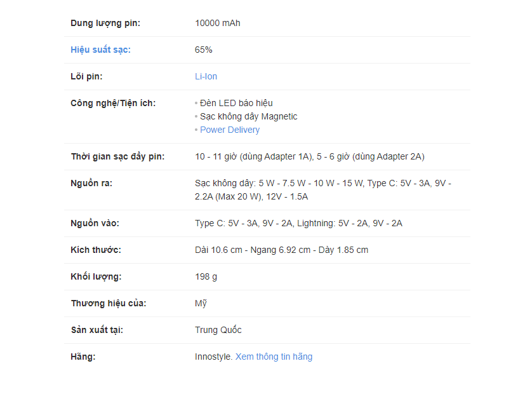Select the 65% charging efficiency value
532x394 pixels.
[x=203, y=50]
